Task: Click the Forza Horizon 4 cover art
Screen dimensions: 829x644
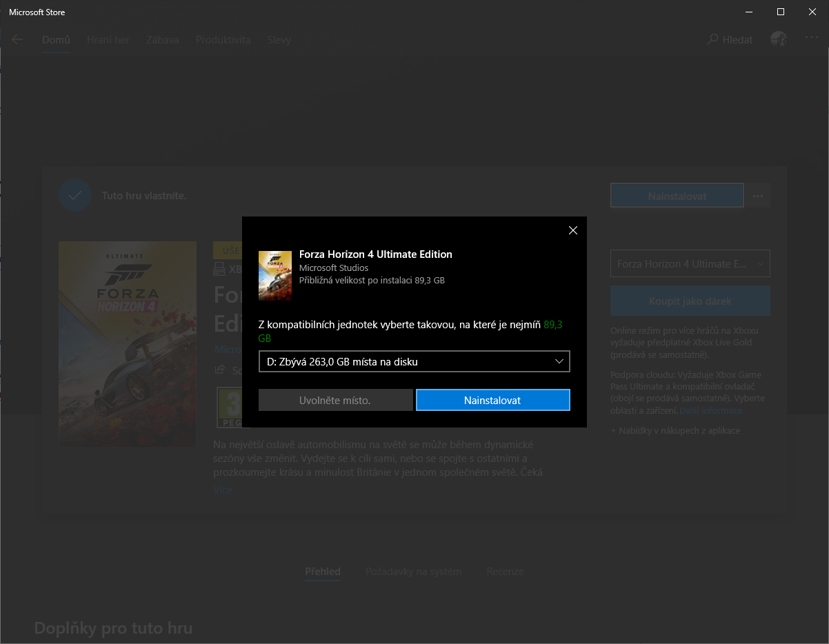Action: 128,344
